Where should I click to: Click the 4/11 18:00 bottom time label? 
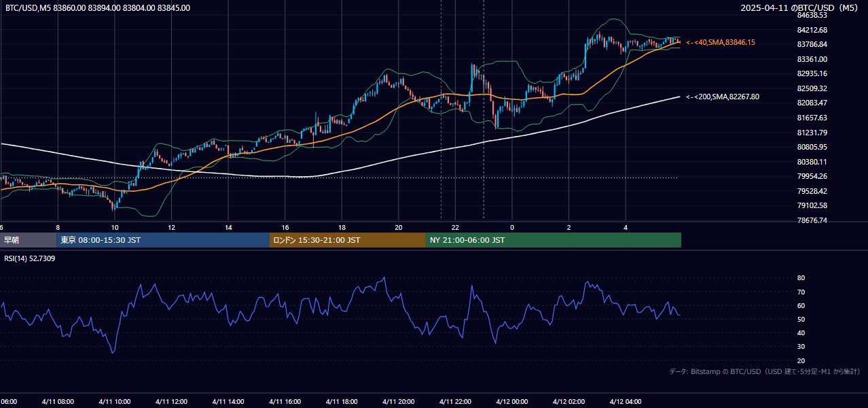click(x=342, y=402)
